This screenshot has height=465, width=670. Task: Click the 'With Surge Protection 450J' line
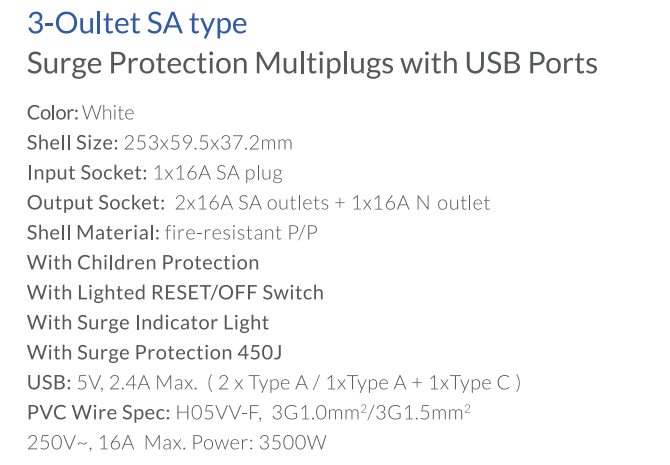click(154, 353)
